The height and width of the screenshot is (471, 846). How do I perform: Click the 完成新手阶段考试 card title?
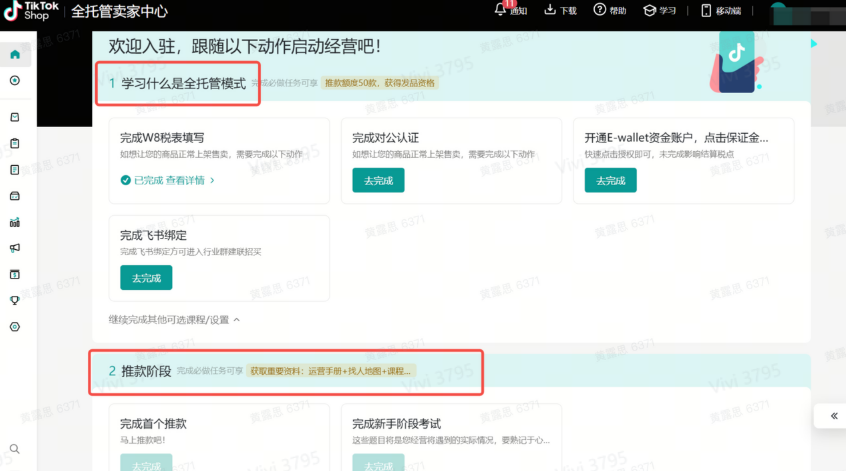(x=397, y=424)
